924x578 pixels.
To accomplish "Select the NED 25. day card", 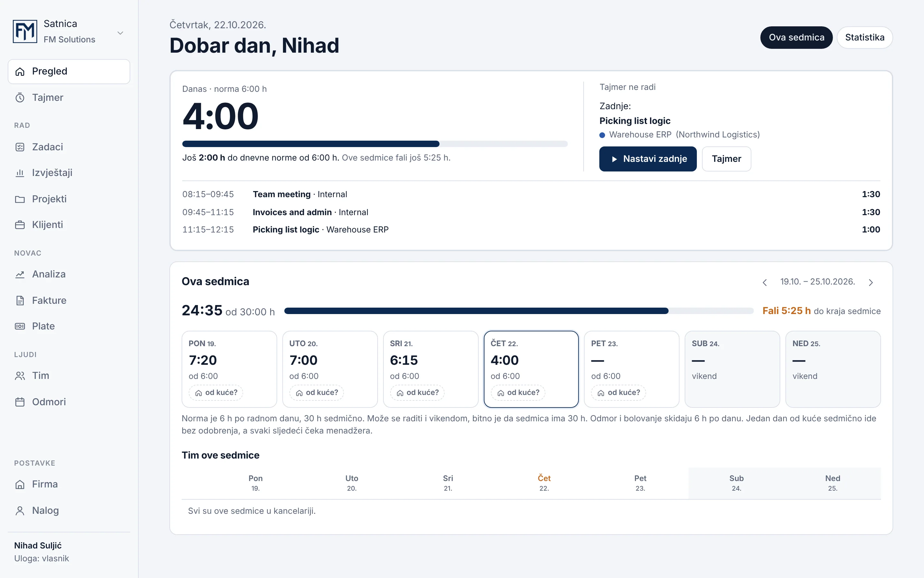I will coord(833,369).
